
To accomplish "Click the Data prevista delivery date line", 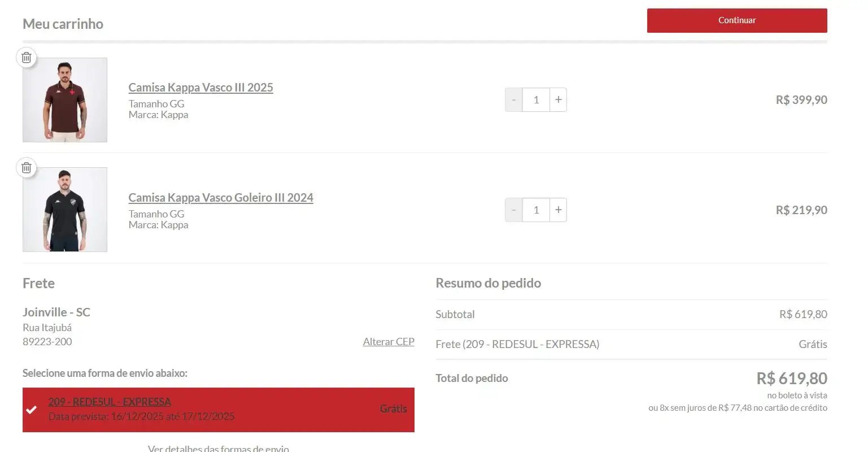I will tap(141, 416).
